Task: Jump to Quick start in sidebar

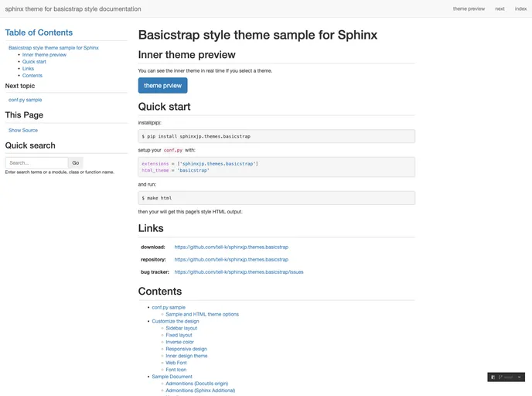Action: [34, 62]
